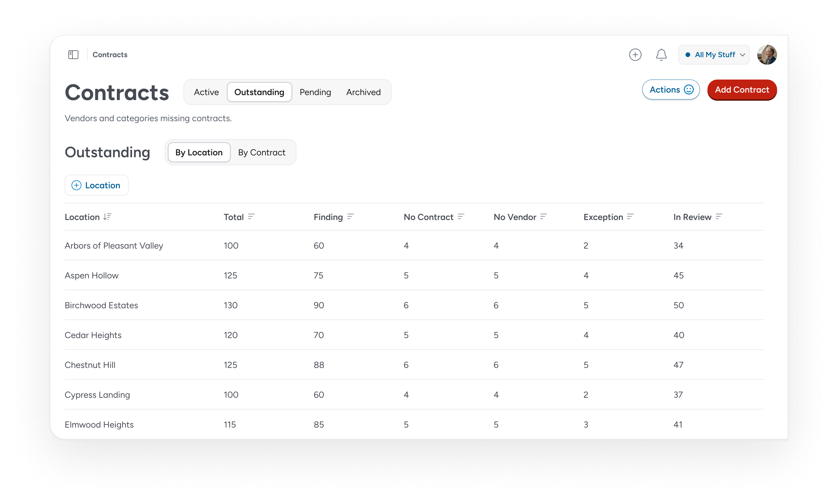Sort the No Contract column

(461, 217)
